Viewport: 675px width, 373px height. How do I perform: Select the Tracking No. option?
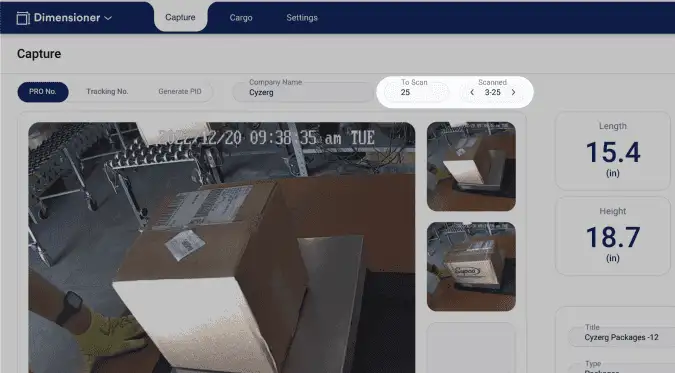tap(107, 91)
